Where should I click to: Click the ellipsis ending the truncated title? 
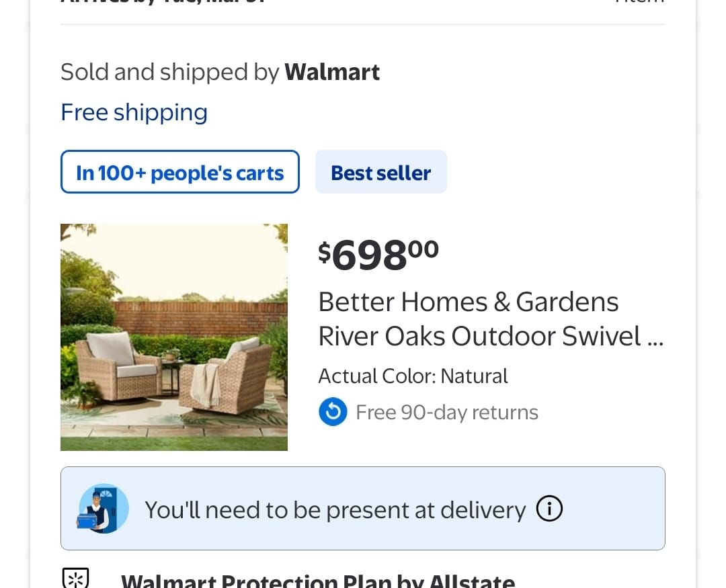pos(654,337)
